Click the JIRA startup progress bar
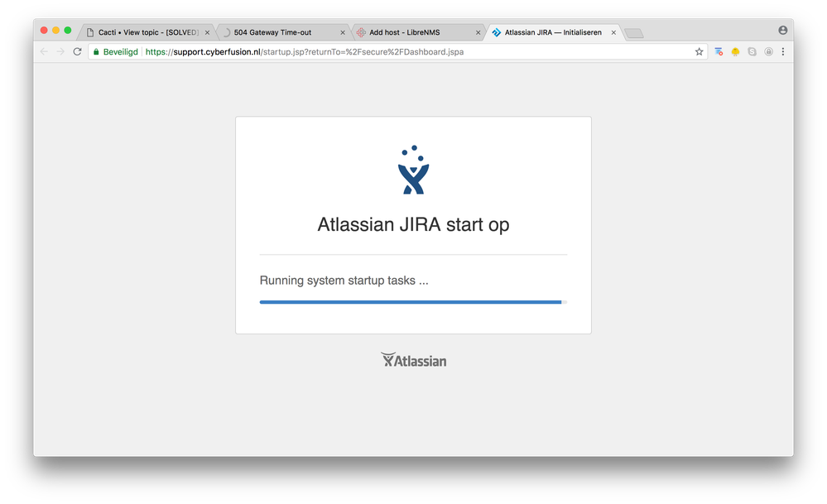The width and height of the screenshot is (827, 504). point(414,302)
